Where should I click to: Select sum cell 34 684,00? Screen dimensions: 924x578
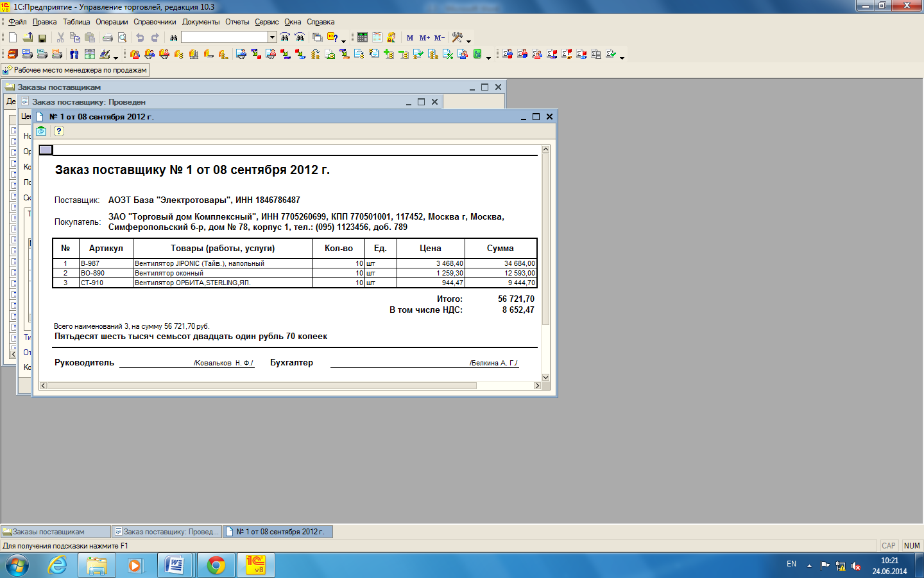(x=501, y=263)
